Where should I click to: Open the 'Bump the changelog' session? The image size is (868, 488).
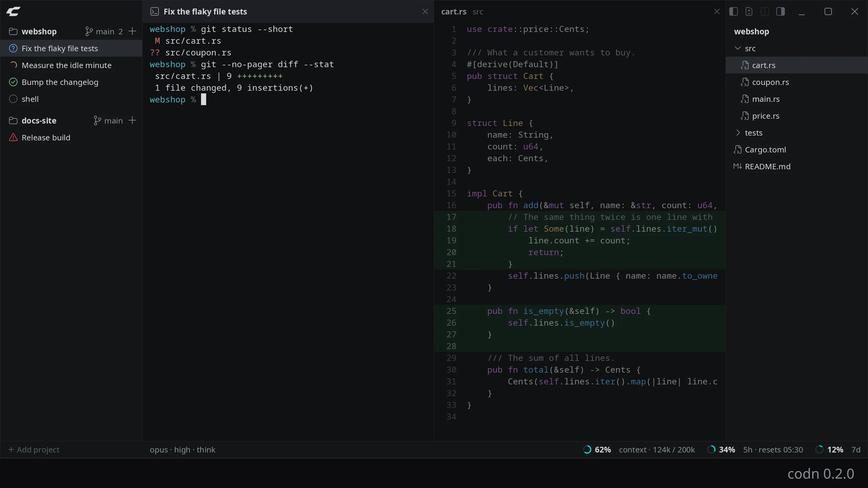pyautogui.click(x=71, y=82)
